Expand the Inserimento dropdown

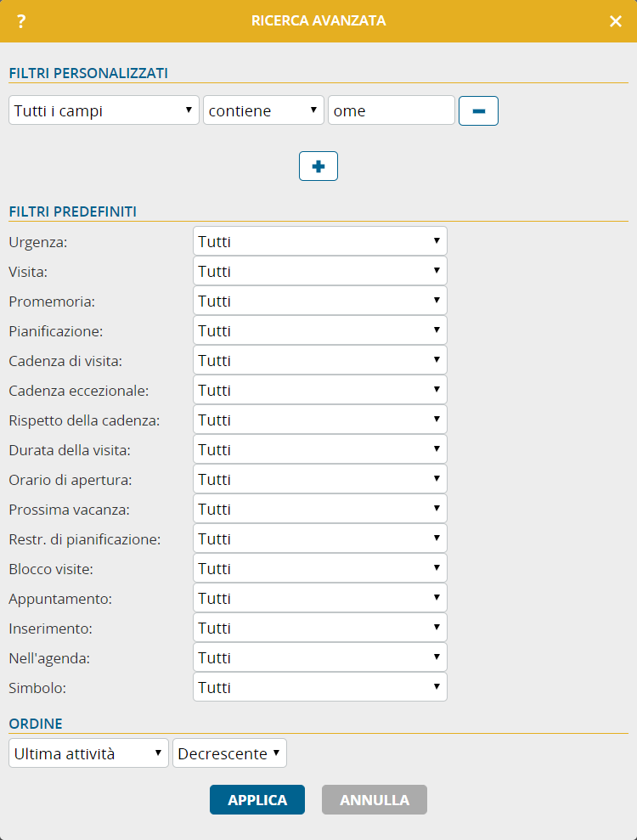coord(320,628)
